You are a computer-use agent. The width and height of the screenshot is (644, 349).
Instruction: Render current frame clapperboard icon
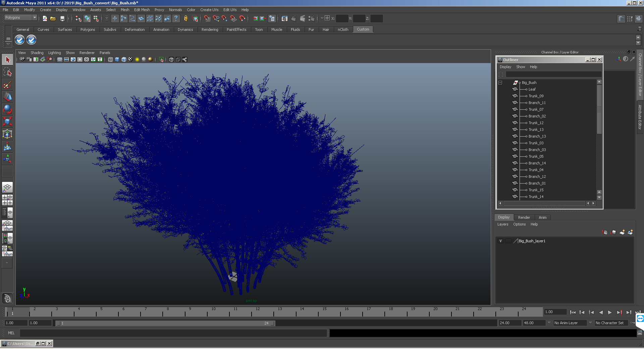[x=293, y=18]
